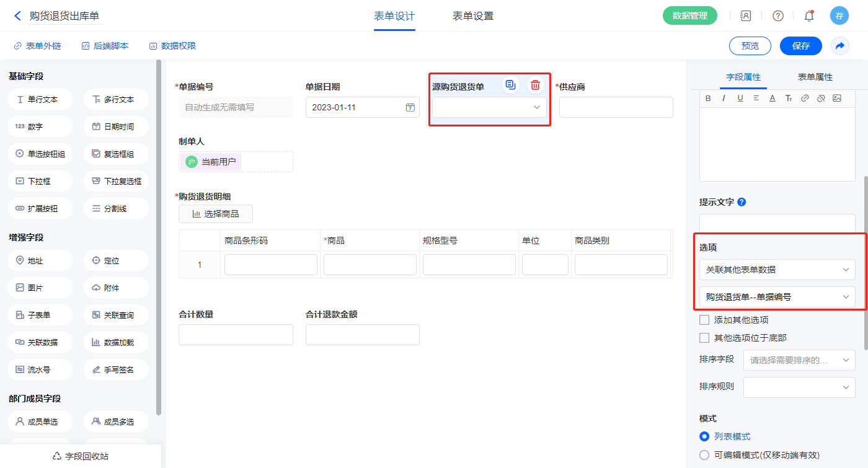Select 可编辑模式 radio option

tap(704, 455)
